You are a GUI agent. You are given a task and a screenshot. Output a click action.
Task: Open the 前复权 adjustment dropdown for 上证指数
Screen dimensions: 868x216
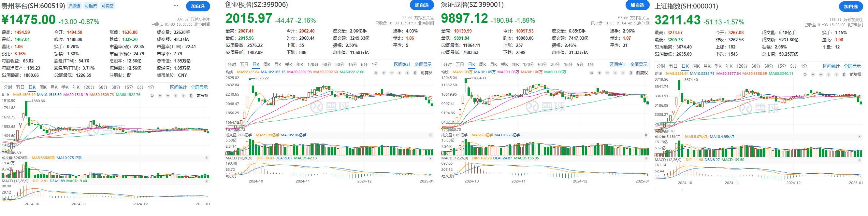click(855, 74)
